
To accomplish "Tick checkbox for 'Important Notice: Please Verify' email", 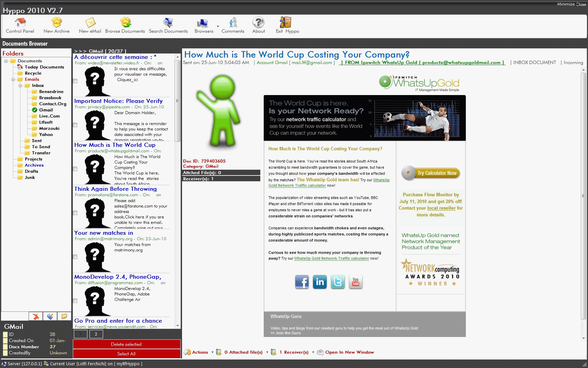I will pos(75,125).
